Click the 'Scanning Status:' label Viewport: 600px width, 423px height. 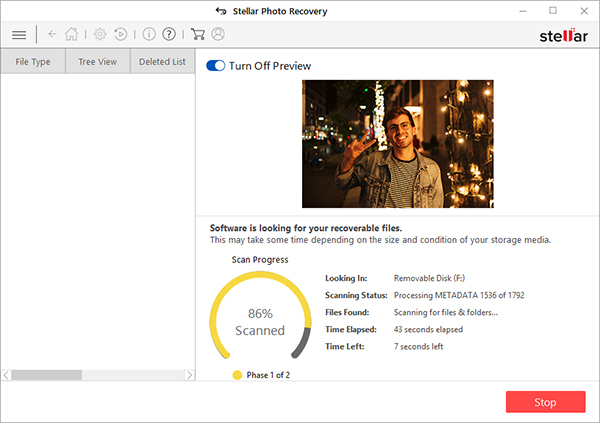click(356, 295)
